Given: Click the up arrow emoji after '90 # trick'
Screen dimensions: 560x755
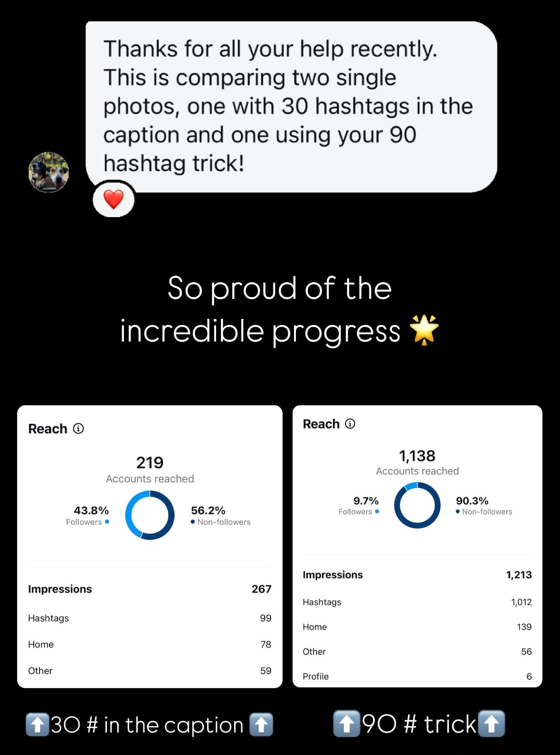Looking at the screenshot, I should tap(491, 724).
